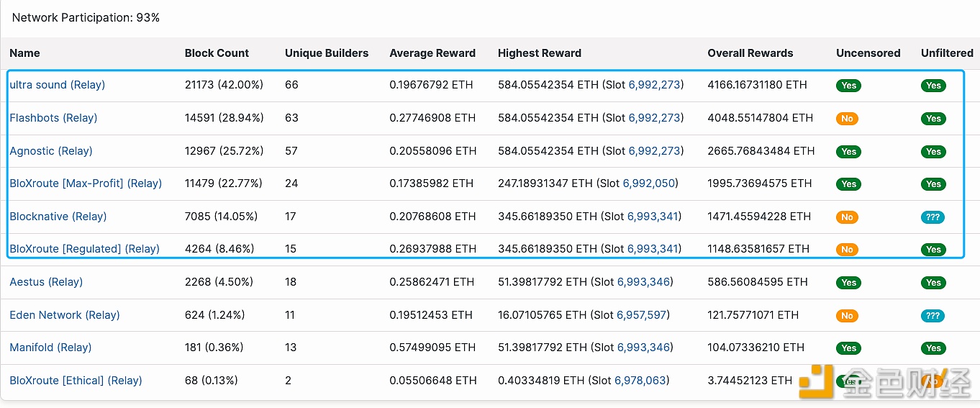Open slot 6,993,346 in Aestus row

(x=643, y=282)
